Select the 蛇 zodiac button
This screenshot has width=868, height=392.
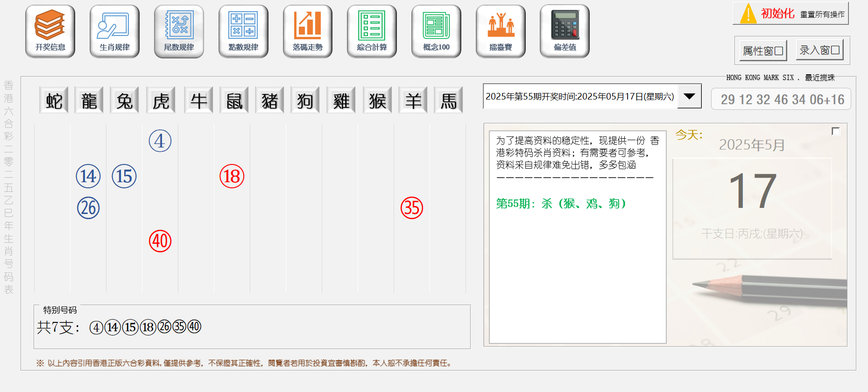pos(54,100)
